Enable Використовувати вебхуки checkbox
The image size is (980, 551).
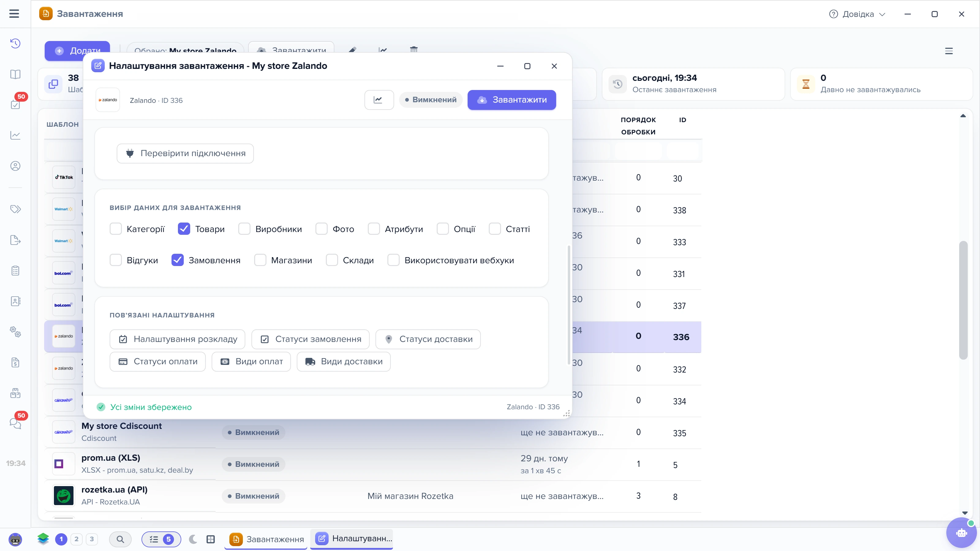[x=393, y=260]
